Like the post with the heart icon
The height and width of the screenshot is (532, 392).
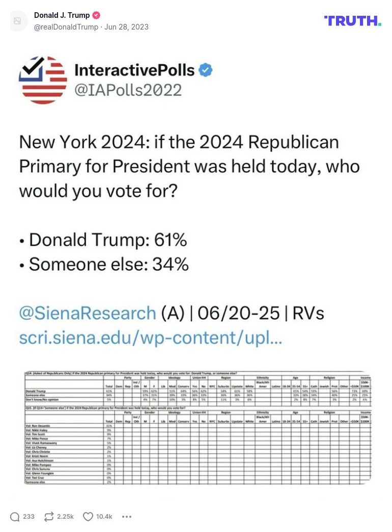click(88, 517)
